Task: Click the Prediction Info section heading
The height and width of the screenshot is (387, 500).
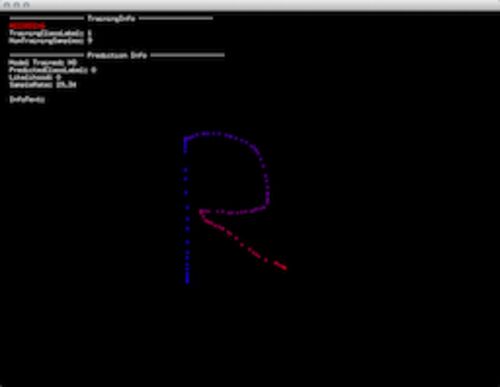Action: (117, 55)
